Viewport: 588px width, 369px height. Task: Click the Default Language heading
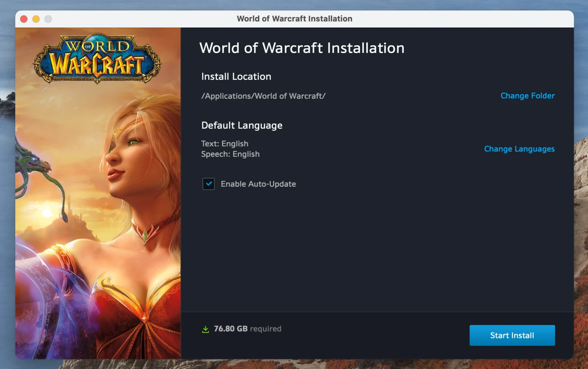click(242, 126)
